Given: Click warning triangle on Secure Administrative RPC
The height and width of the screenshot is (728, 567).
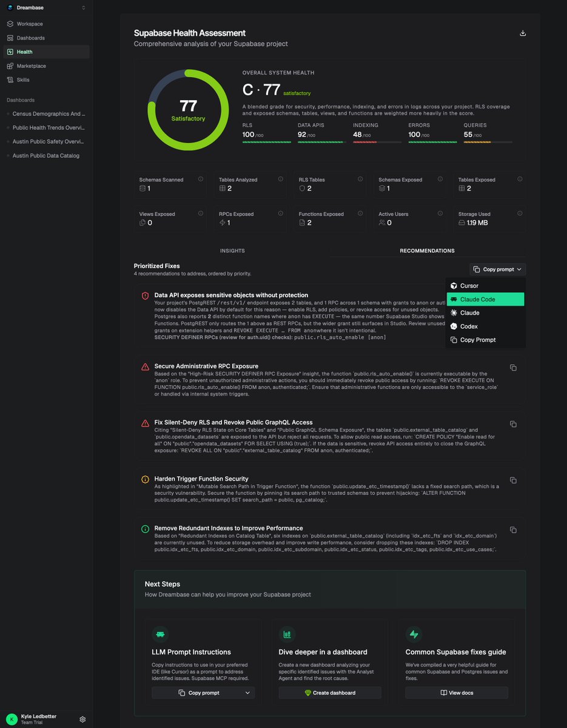Looking at the screenshot, I should pyautogui.click(x=145, y=367).
